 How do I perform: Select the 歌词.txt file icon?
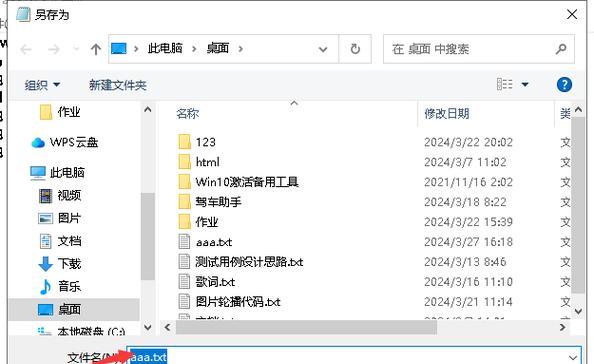[x=184, y=282]
